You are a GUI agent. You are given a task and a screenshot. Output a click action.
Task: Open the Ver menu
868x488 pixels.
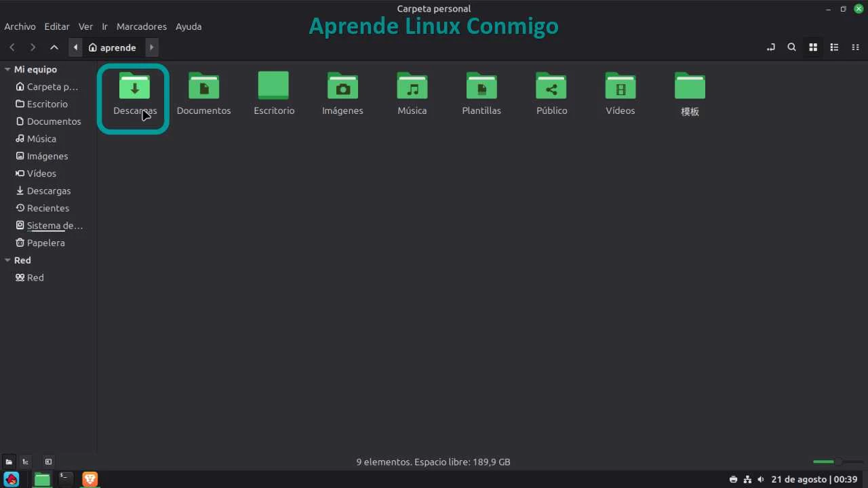85,26
